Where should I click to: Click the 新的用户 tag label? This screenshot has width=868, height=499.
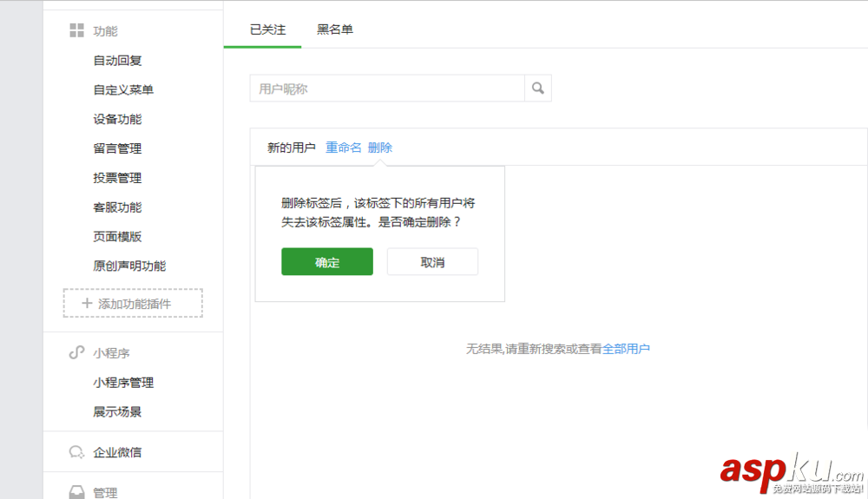[x=291, y=148]
